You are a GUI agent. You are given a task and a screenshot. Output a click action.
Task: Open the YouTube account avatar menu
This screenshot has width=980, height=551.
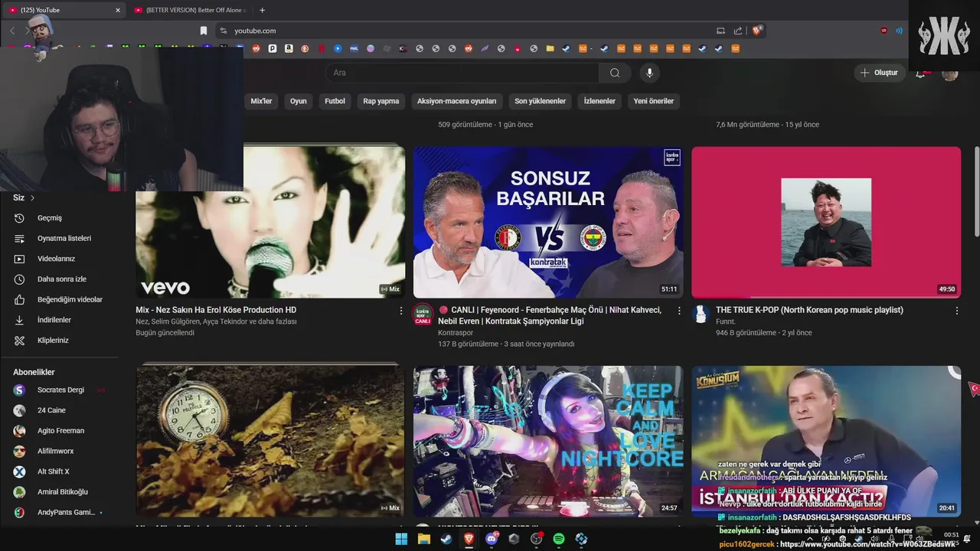(950, 73)
